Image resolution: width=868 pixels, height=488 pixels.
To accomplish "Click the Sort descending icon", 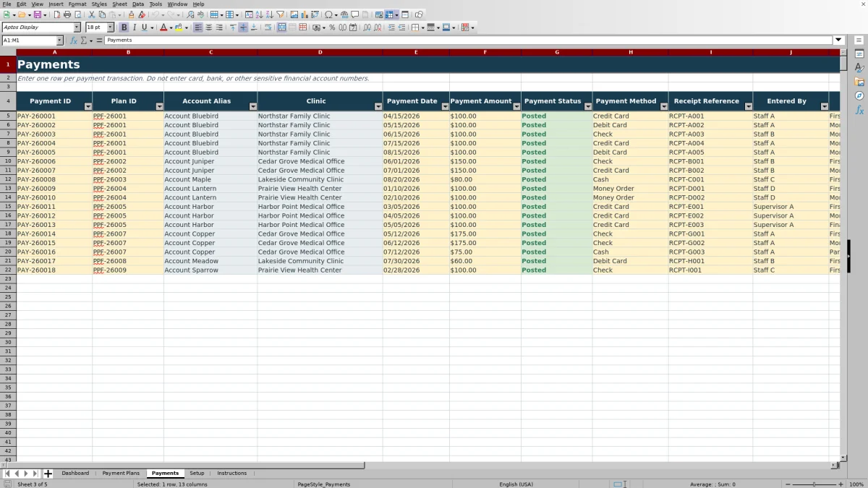I will tap(269, 14).
